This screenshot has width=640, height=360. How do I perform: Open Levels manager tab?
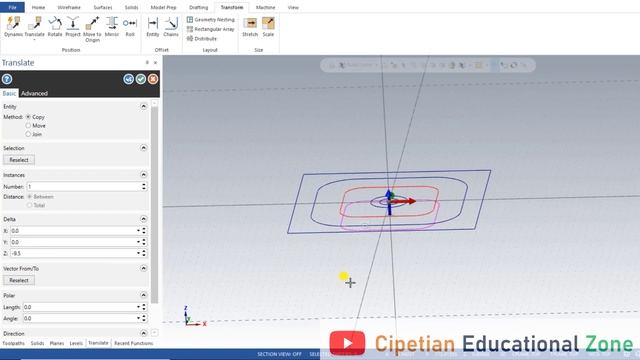[76, 343]
